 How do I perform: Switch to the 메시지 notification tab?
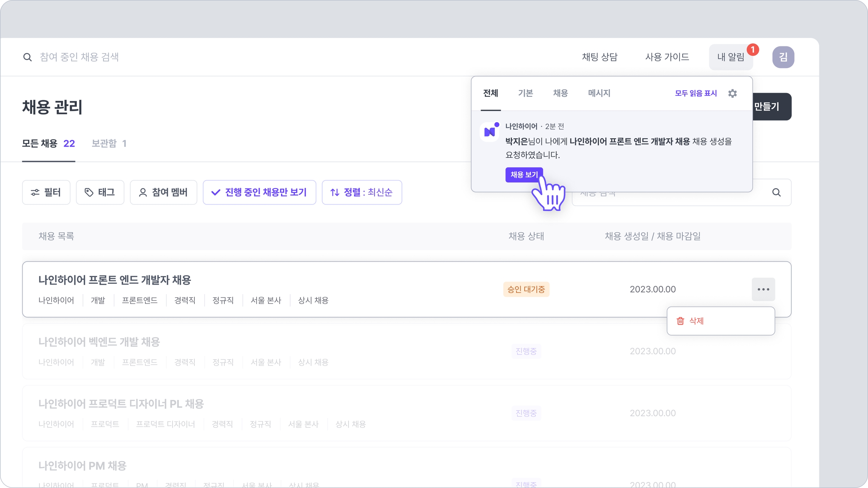pos(599,93)
